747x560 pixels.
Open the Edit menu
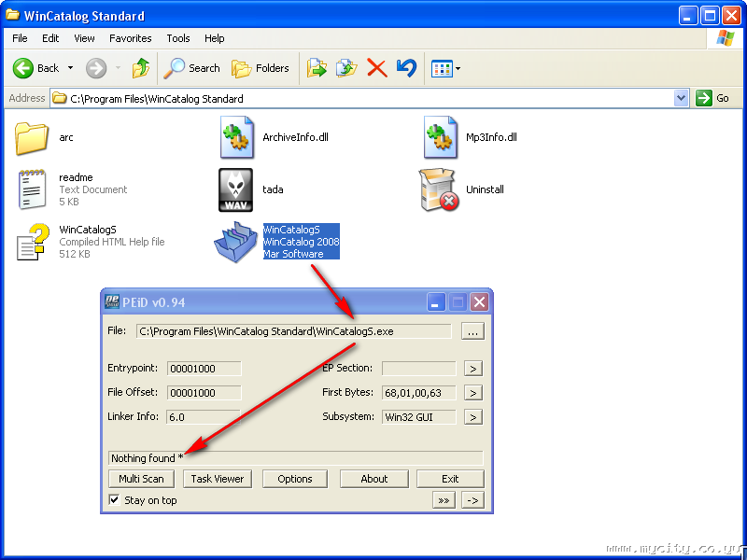[50, 38]
